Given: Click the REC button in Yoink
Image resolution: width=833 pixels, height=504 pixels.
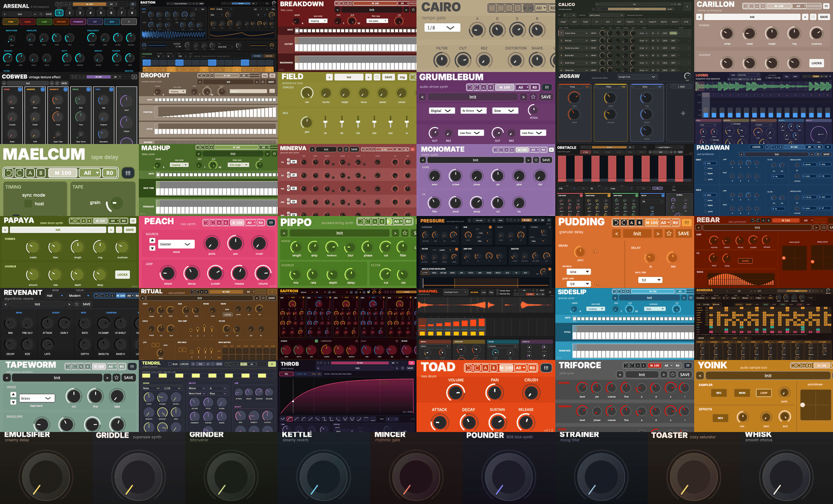Looking at the screenshot, I should click(719, 393).
